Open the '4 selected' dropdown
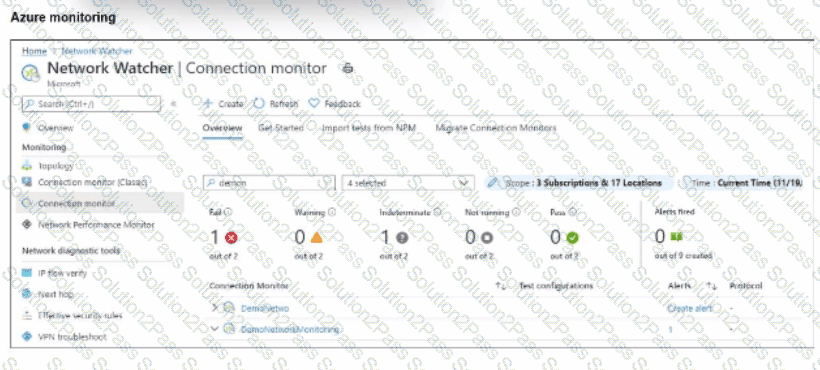 pyautogui.click(x=408, y=183)
